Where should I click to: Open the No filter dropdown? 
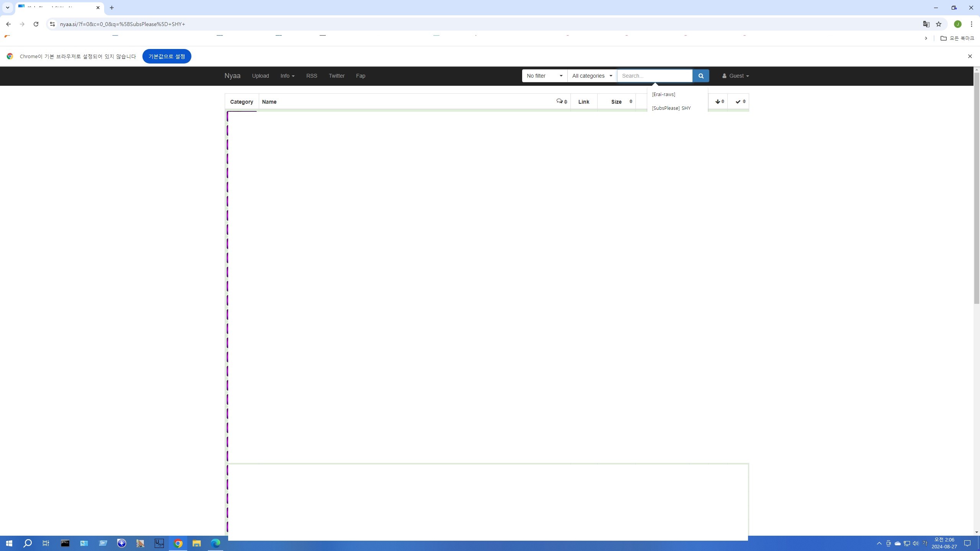[544, 76]
